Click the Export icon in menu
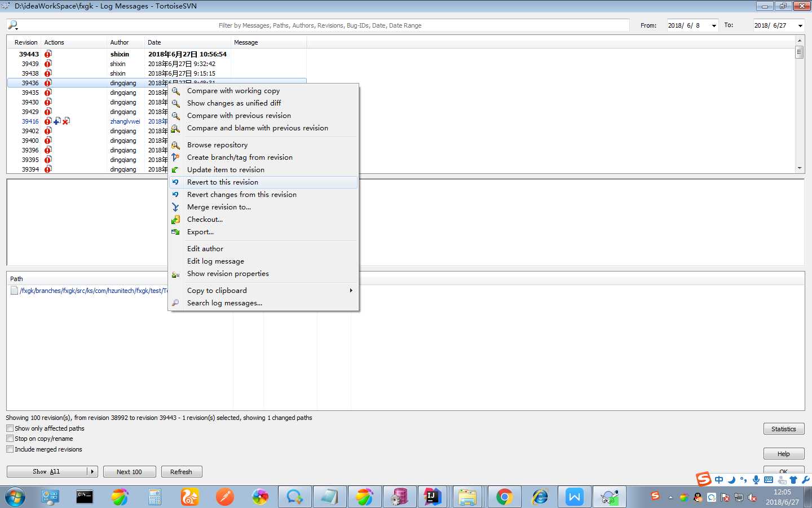The height and width of the screenshot is (508, 812). [176, 232]
